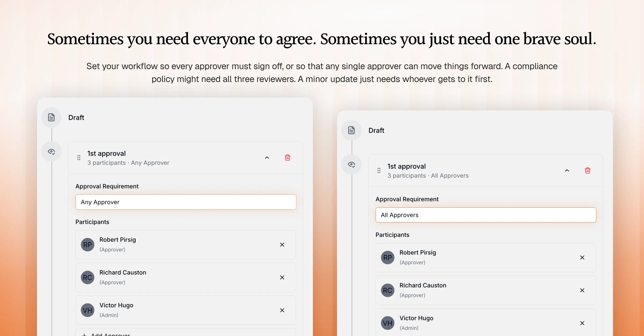Image resolution: width=644 pixels, height=336 pixels.
Task: Remove Robert Pirsig from left panel participants
Action: coord(282,245)
